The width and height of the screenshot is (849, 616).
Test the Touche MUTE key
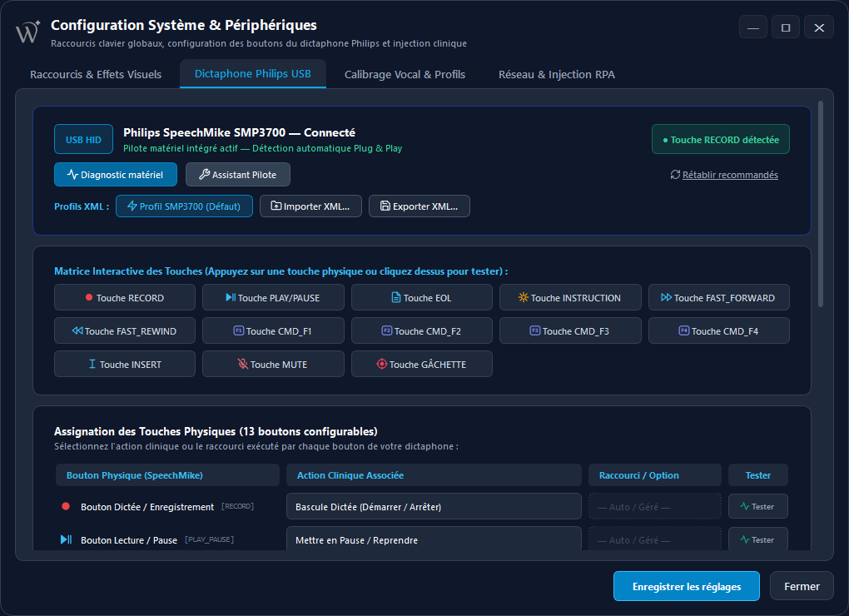coord(273,364)
